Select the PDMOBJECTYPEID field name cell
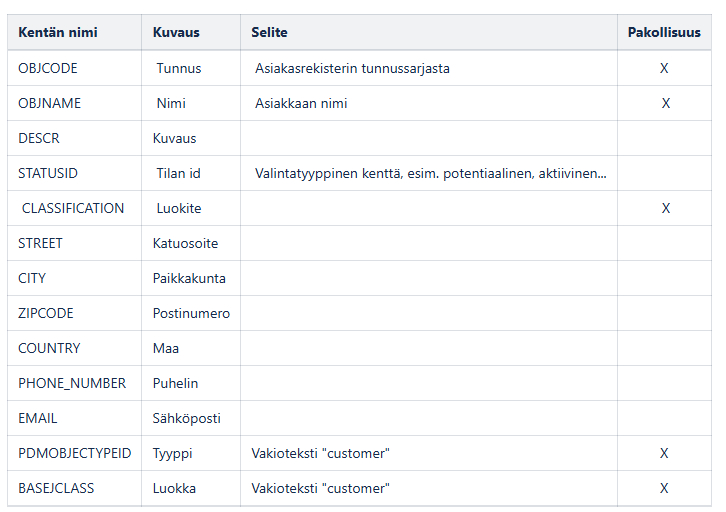 click(75, 453)
